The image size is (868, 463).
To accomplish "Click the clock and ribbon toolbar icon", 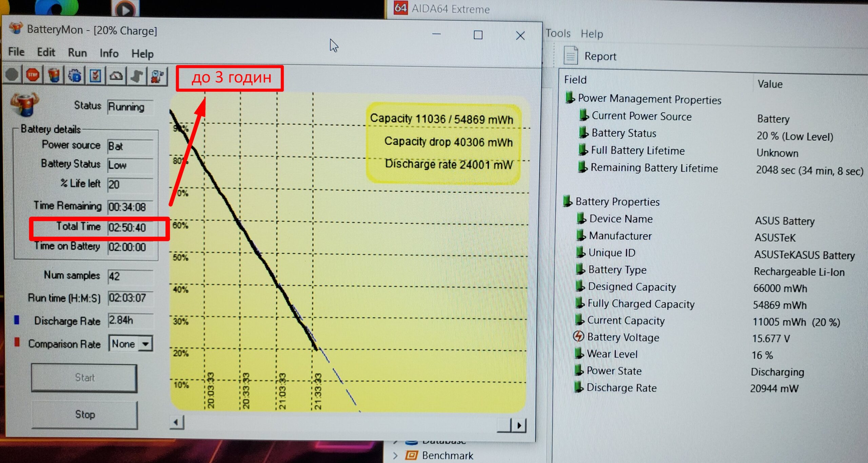I will tap(158, 76).
